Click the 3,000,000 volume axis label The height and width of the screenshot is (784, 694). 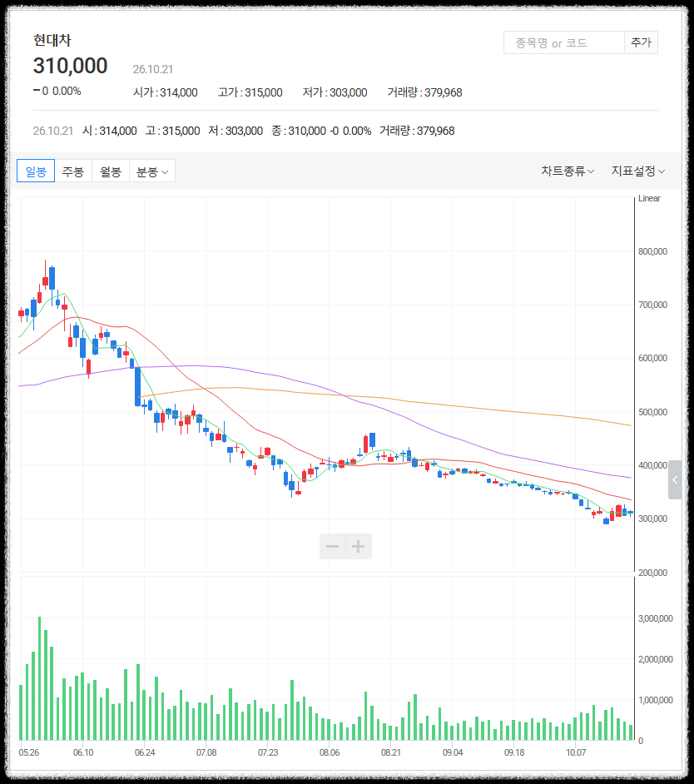click(x=656, y=618)
